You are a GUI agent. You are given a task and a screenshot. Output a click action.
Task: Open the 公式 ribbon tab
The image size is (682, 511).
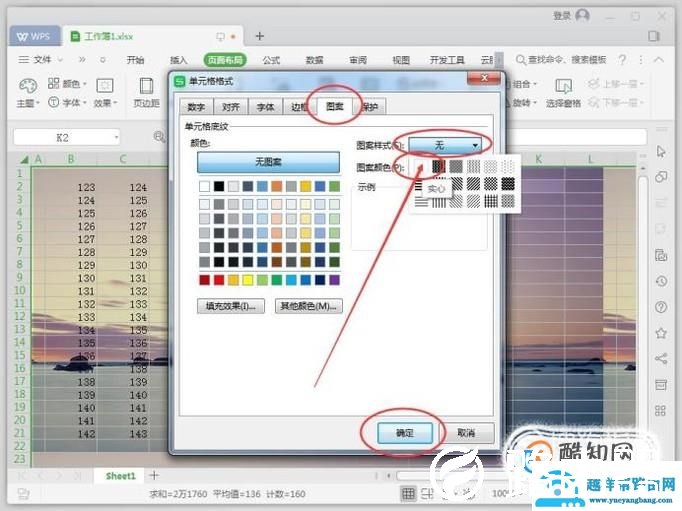click(x=271, y=60)
